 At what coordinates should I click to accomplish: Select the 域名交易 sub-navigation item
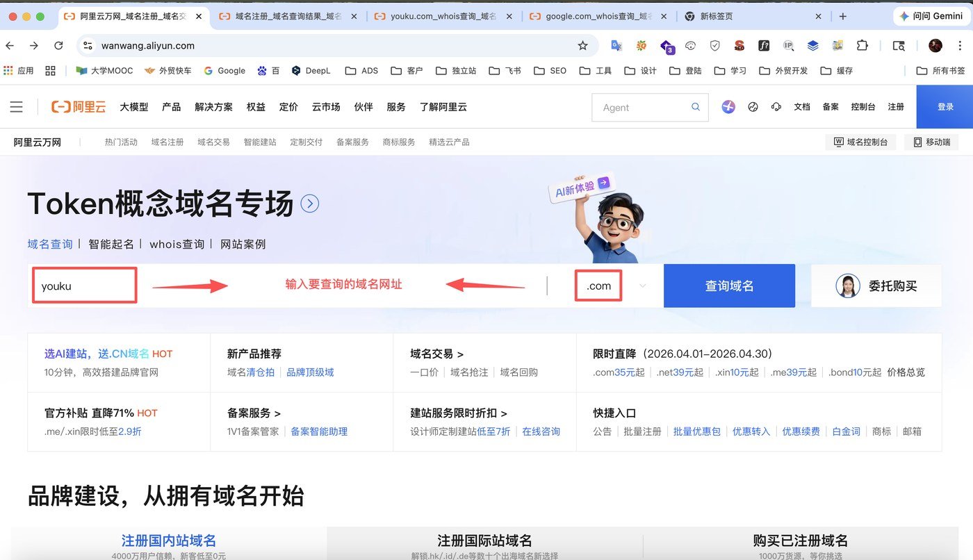(213, 142)
